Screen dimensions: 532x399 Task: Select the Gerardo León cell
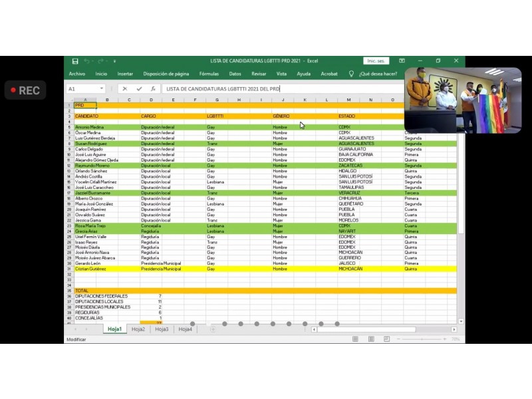[88, 263]
